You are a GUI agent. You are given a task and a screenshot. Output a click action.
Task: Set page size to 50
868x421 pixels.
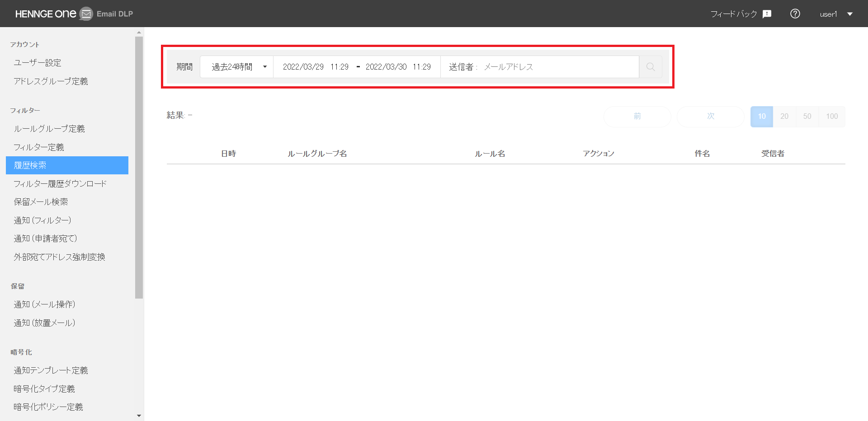[x=807, y=117]
